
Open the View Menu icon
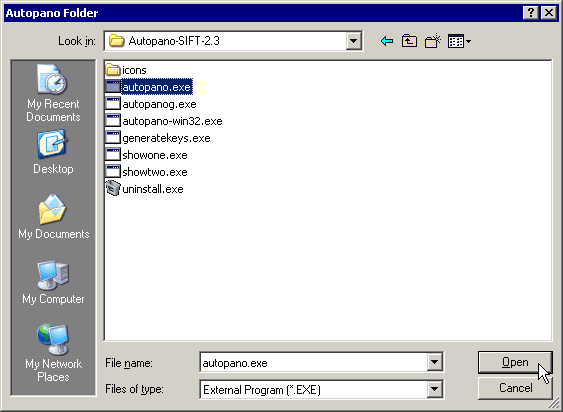tap(459, 41)
